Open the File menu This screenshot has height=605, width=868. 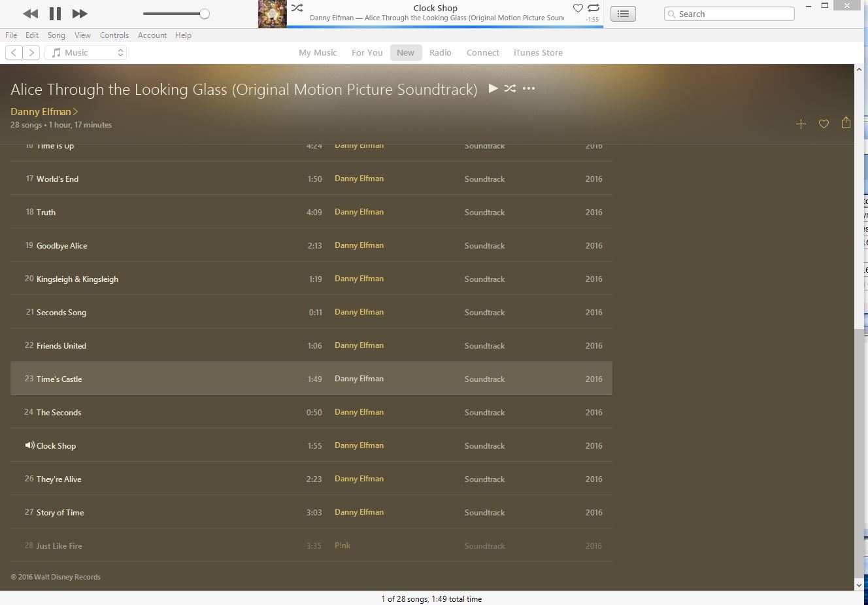pyautogui.click(x=11, y=35)
